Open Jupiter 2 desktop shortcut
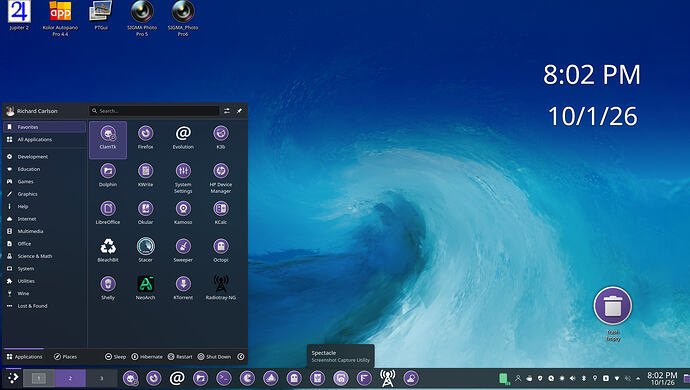This screenshot has height=390, width=690. pyautogui.click(x=19, y=15)
